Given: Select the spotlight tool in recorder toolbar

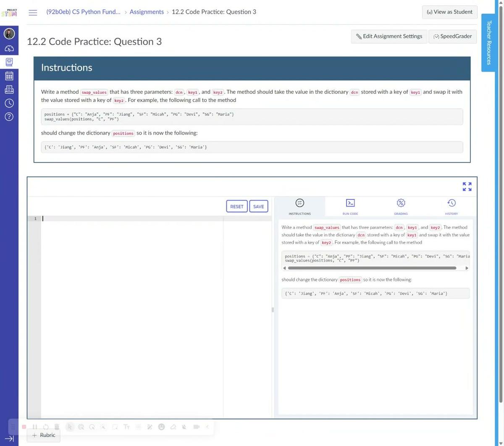Looking at the screenshot, I should tap(103, 427).
